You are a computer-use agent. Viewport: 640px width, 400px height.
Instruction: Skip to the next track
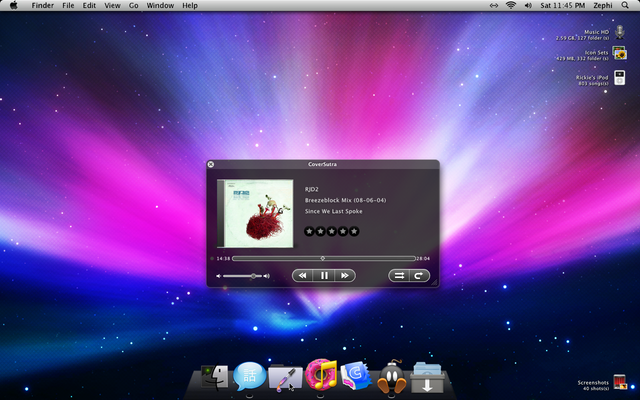pyautogui.click(x=345, y=276)
